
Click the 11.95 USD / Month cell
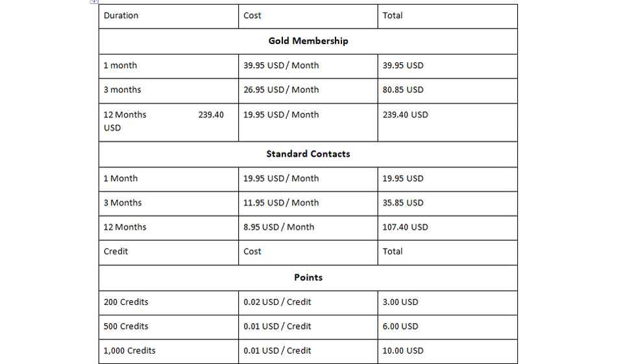281,203
